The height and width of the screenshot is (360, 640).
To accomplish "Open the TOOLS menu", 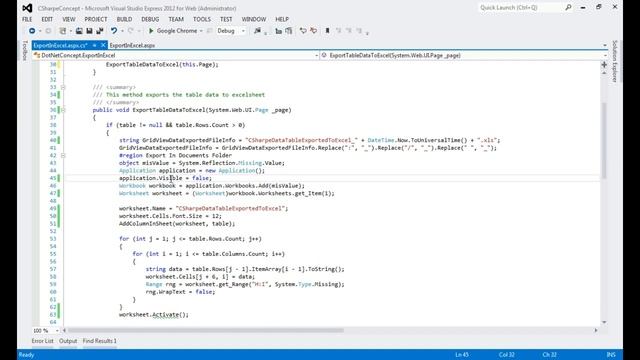I will tap(202, 19).
